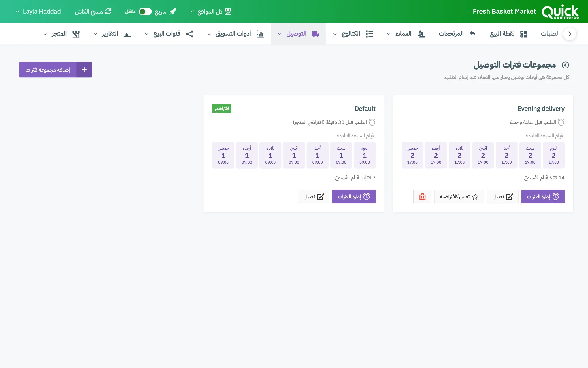Expand the أدوات التسويق menu chevron
Image resolution: width=588 pixels, height=368 pixels.
pyautogui.click(x=209, y=34)
